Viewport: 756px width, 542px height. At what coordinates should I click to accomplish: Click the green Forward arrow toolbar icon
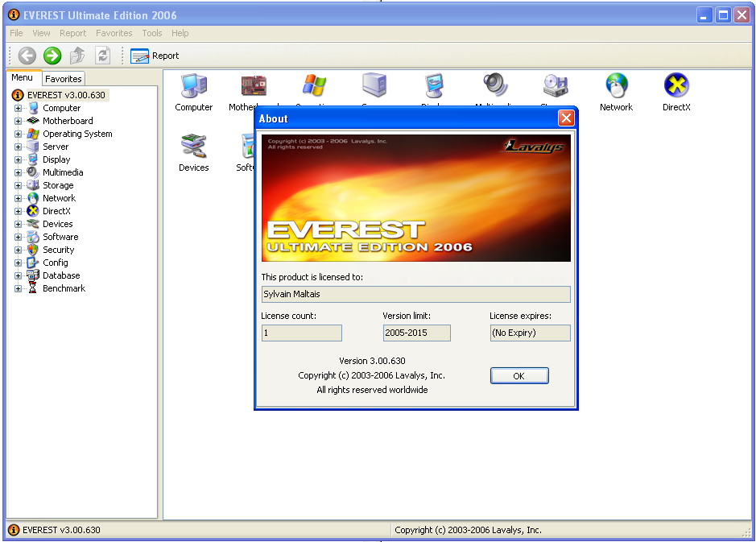point(52,56)
